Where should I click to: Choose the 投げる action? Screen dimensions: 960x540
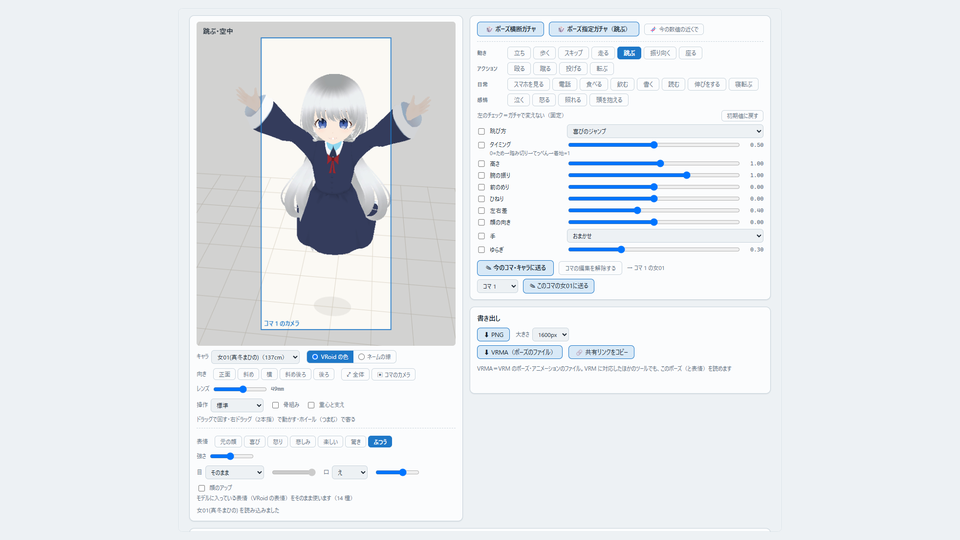tap(574, 69)
